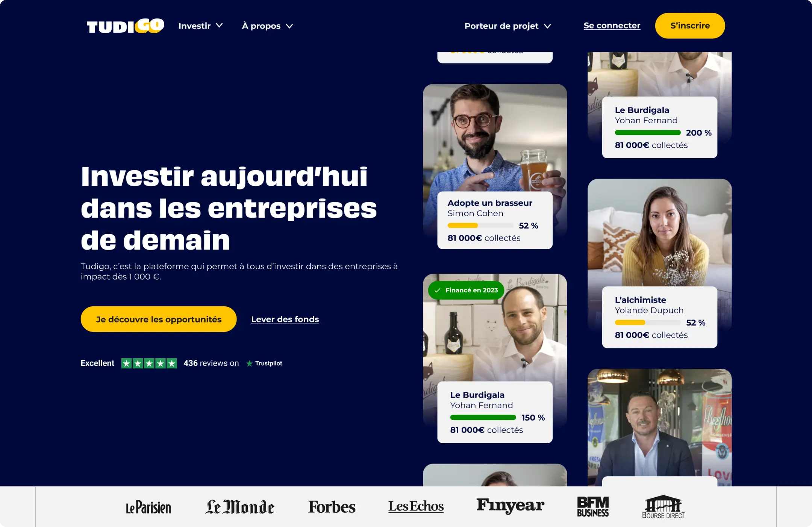Click the S'inscrire button
Image resolution: width=812 pixels, height=527 pixels.
pos(690,26)
